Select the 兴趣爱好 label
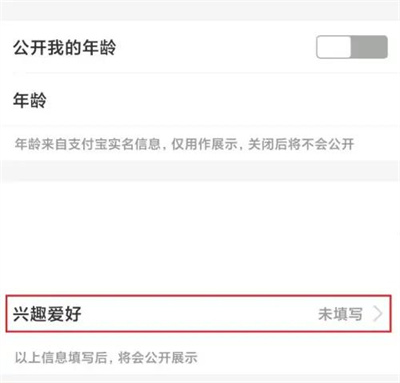The width and height of the screenshot is (400, 383). click(x=47, y=314)
